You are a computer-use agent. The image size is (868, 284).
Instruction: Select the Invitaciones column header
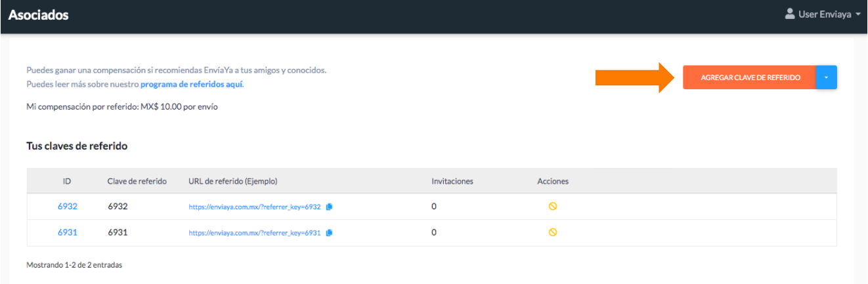coord(452,181)
